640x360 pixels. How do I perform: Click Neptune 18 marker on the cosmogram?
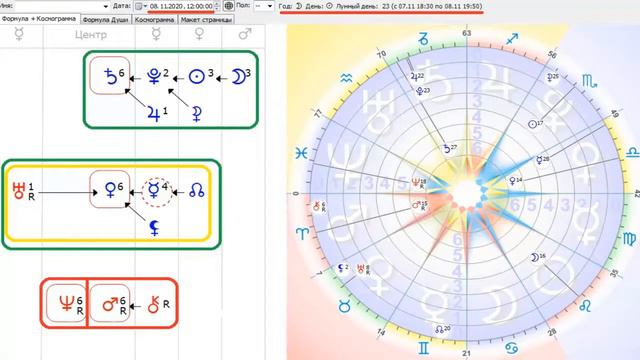click(x=419, y=182)
